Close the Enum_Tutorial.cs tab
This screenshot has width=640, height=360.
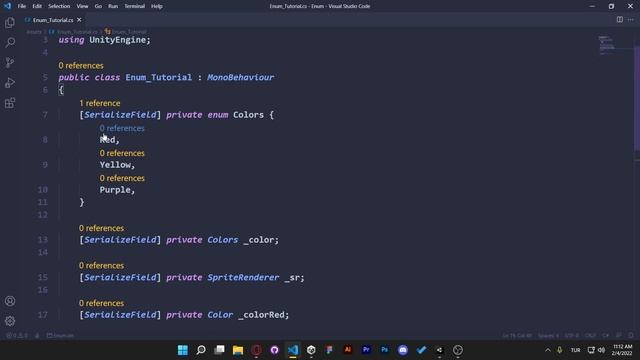[x=79, y=20]
